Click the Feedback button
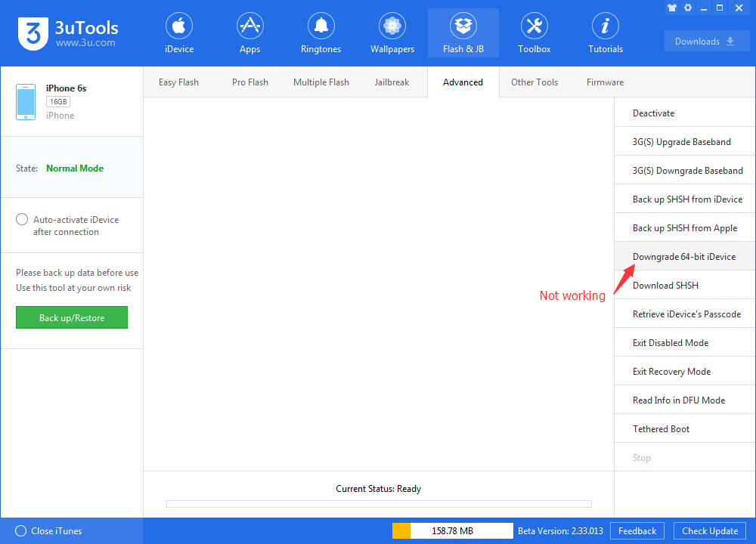Viewport: 756px width, 544px height. [637, 531]
